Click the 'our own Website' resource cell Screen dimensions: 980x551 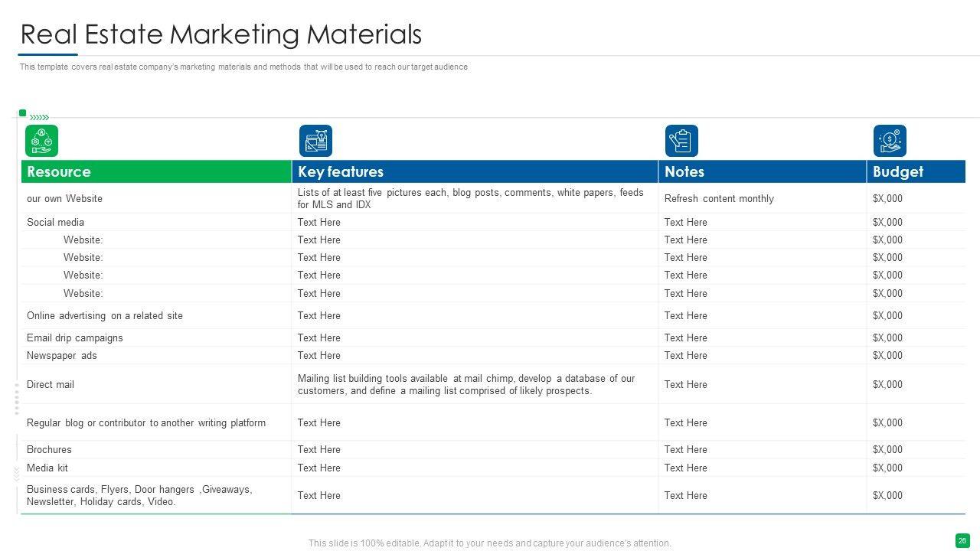[64, 198]
